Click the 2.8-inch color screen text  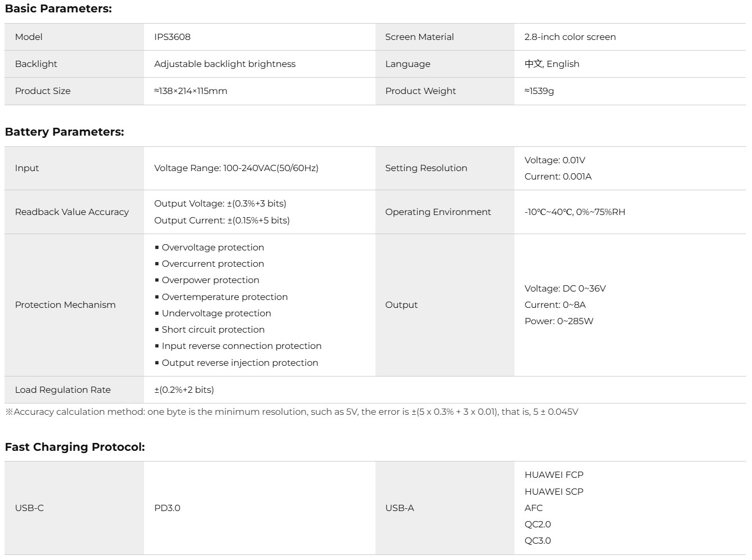(x=570, y=37)
